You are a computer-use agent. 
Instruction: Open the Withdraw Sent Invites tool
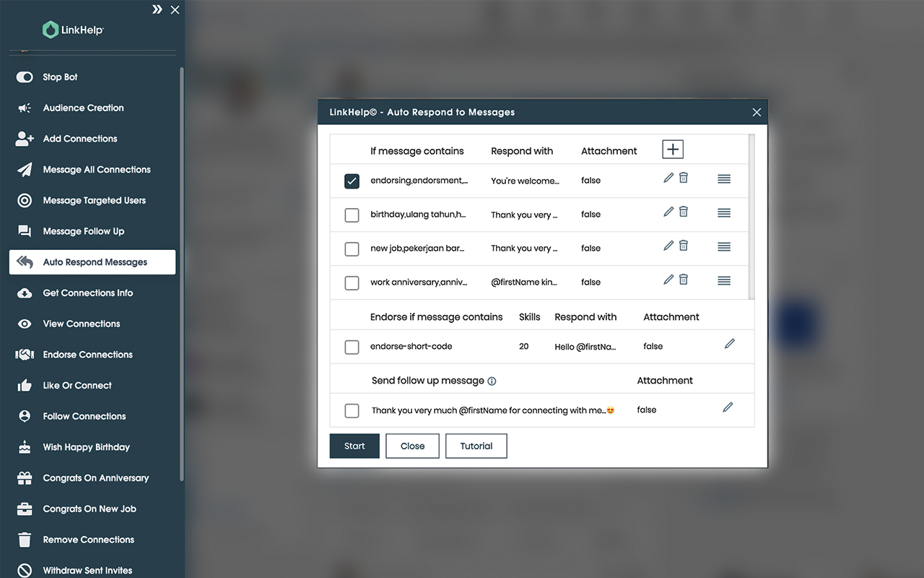point(24,569)
